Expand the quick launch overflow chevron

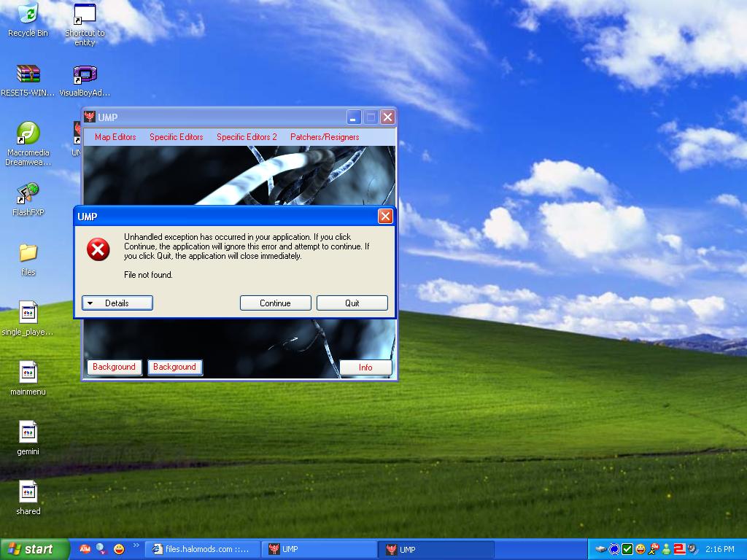click(136, 545)
